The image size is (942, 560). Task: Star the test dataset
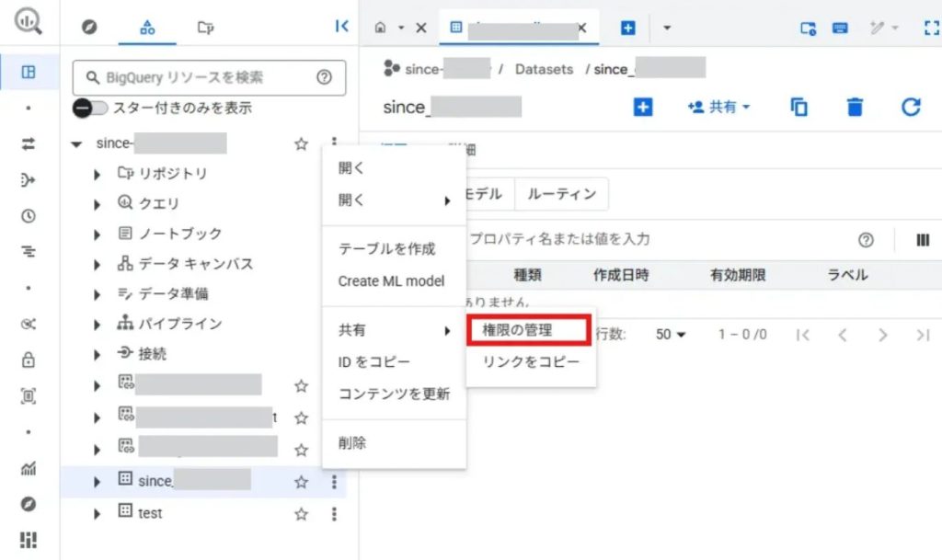pos(301,513)
